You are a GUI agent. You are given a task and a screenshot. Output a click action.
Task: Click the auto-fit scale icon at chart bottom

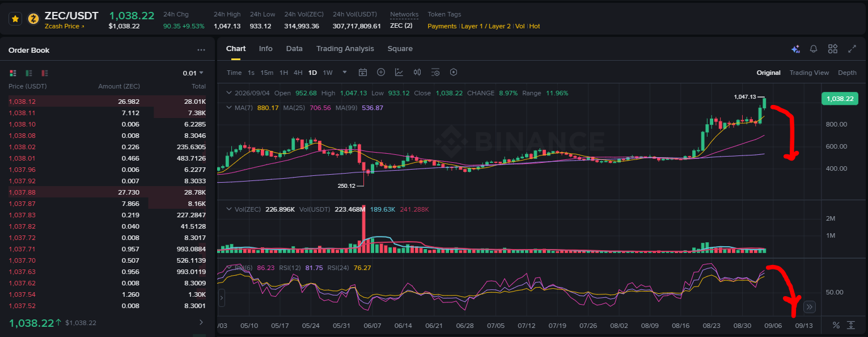point(851,325)
